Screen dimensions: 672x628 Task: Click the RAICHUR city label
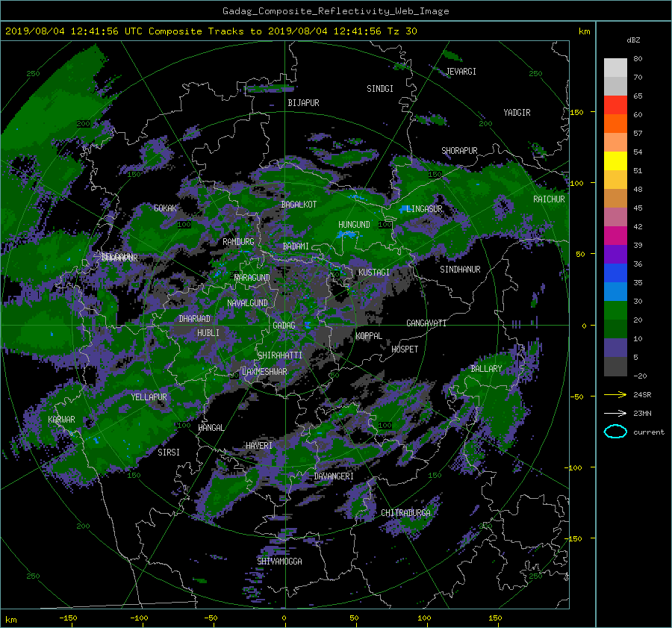click(549, 199)
